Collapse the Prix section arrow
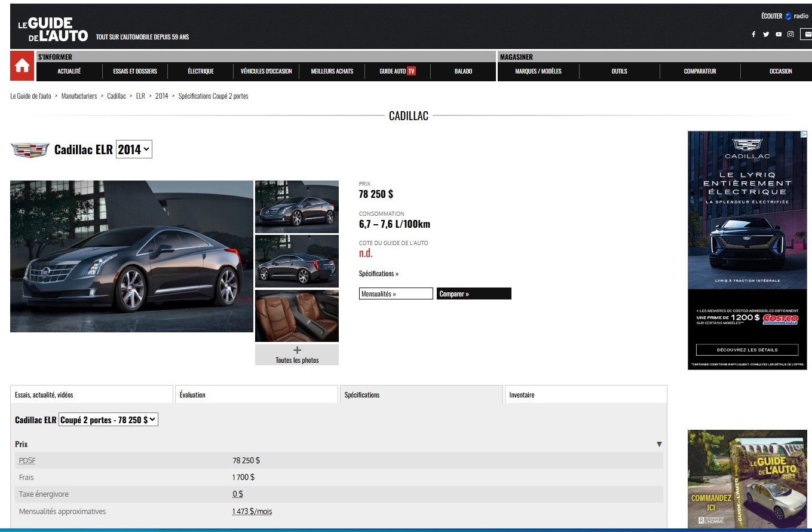 click(659, 444)
